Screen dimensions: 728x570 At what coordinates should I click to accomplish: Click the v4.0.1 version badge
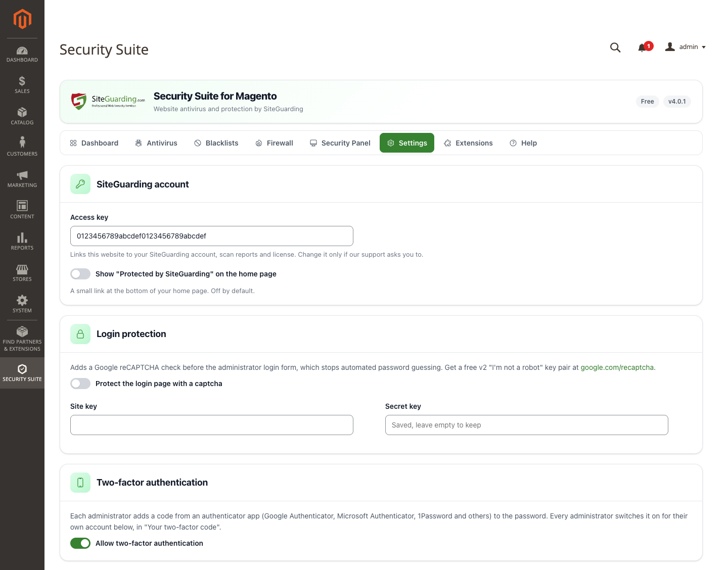pyautogui.click(x=677, y=102)
